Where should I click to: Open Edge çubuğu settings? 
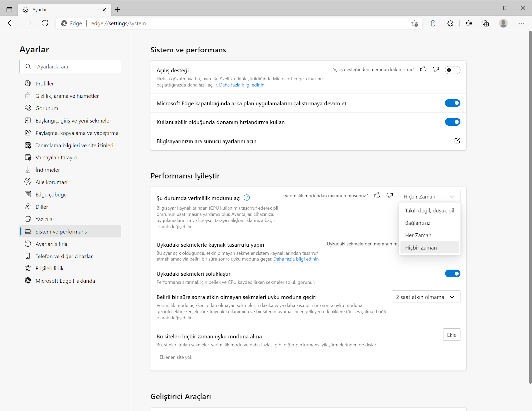70,194
